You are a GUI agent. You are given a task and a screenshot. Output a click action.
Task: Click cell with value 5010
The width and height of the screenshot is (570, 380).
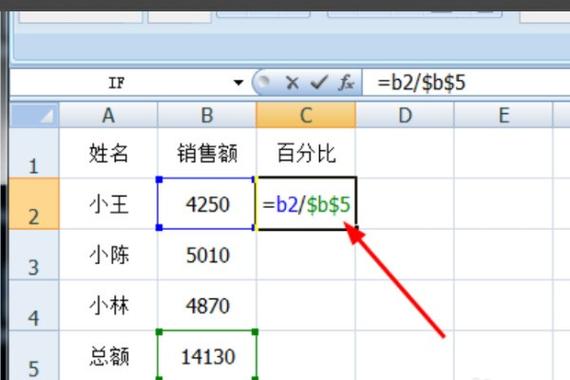click(207, 255)
